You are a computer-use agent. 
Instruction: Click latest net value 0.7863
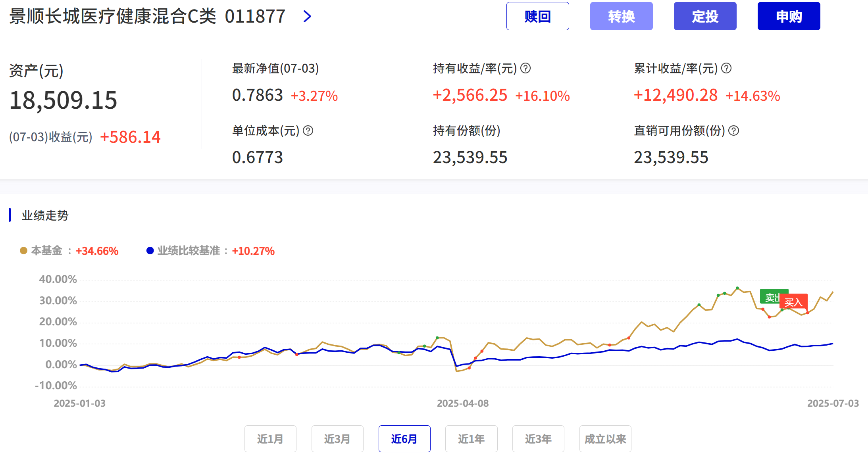point(258,95)
